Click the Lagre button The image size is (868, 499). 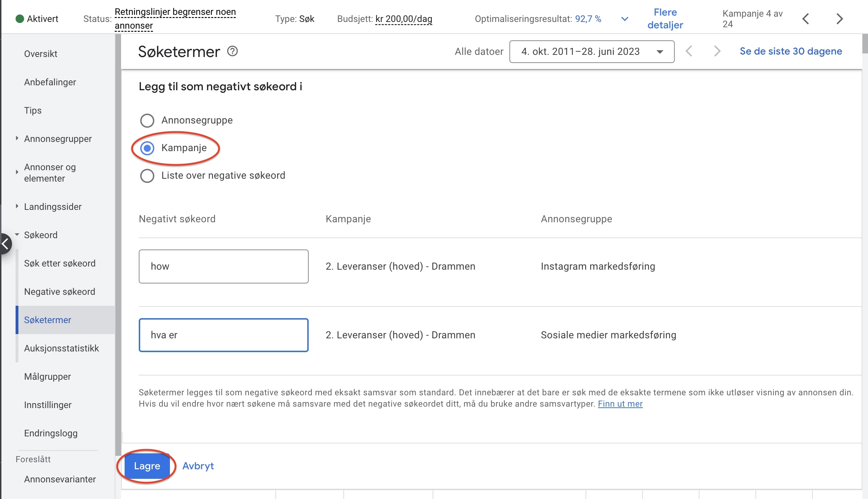tap(147, 466)
